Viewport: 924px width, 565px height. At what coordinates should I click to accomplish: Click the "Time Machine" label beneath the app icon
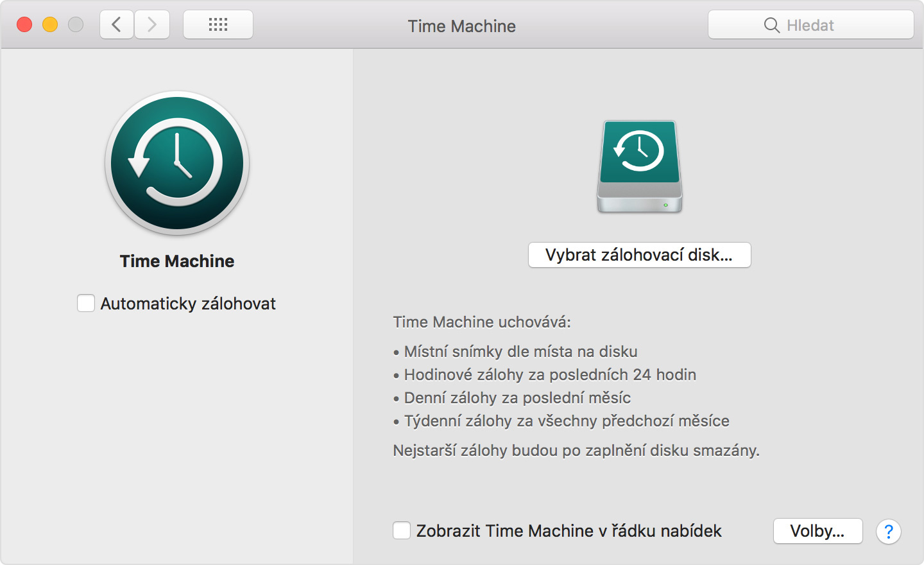click(x=176, y=261)
